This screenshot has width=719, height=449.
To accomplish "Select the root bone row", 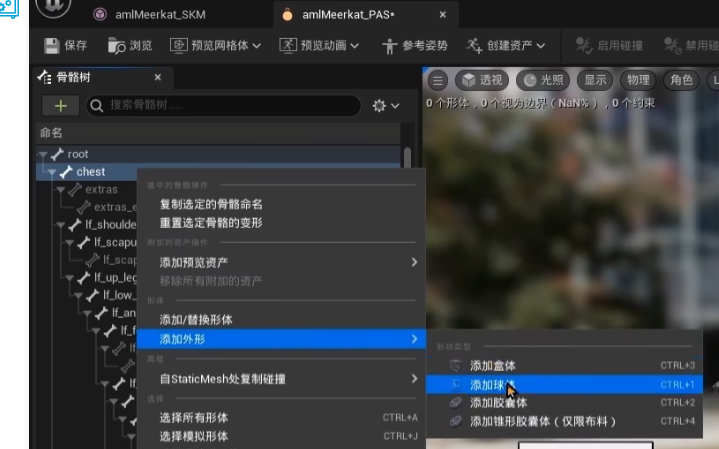I will (x=218, y=154).
